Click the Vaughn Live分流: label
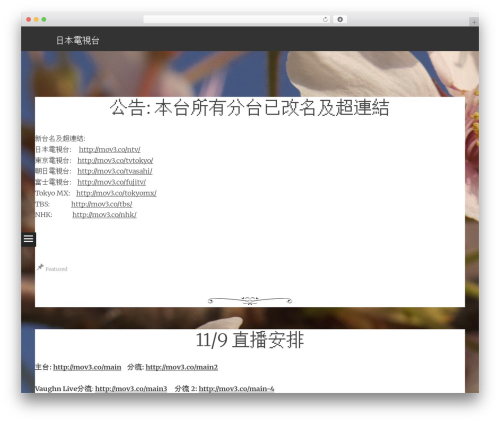Viewport: 500px width, 423px height. tap(64, 389)
